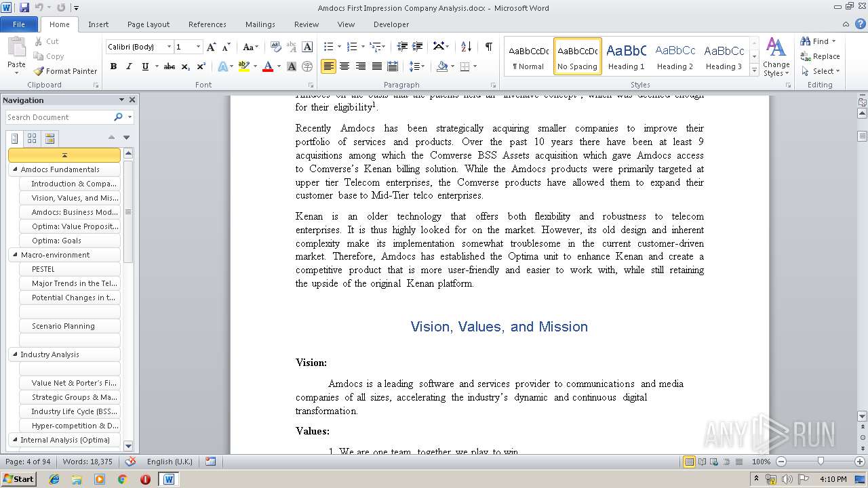Screen dimensions: 868x488
Task: Center the paragraph text
Action: point(344,66)
